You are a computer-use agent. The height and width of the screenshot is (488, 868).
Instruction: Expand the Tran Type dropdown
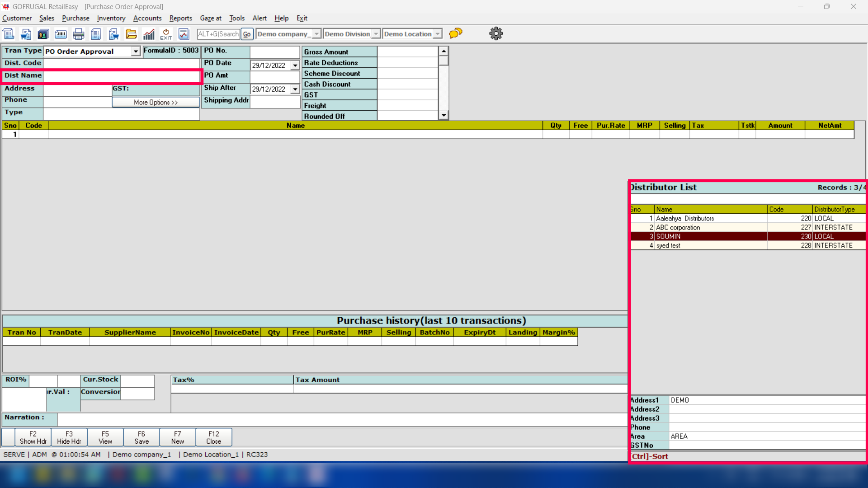click(136, 52)
